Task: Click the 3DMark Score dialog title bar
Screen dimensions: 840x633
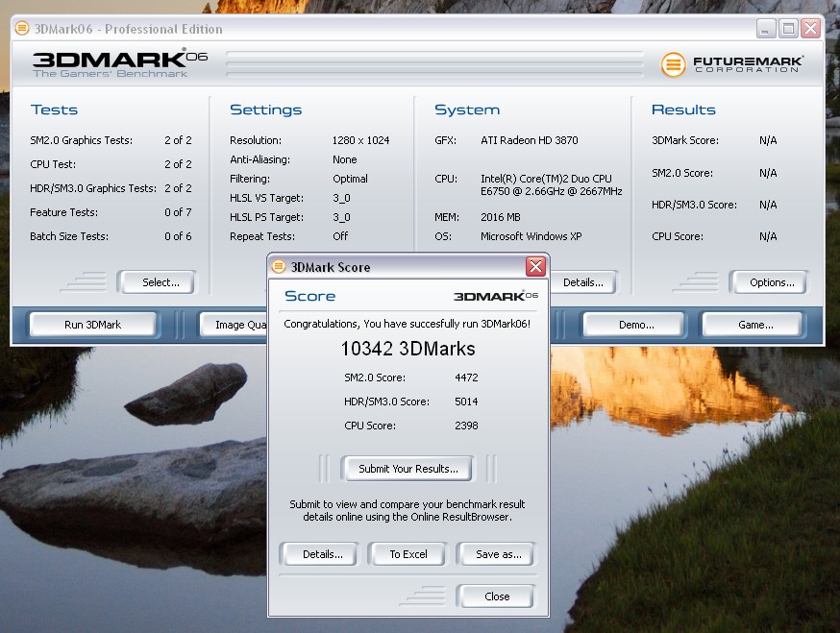Action: pos(408,267)
